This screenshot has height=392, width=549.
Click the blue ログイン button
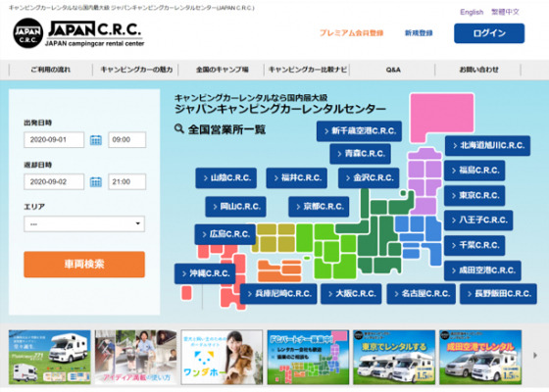(x=489, y=33)
